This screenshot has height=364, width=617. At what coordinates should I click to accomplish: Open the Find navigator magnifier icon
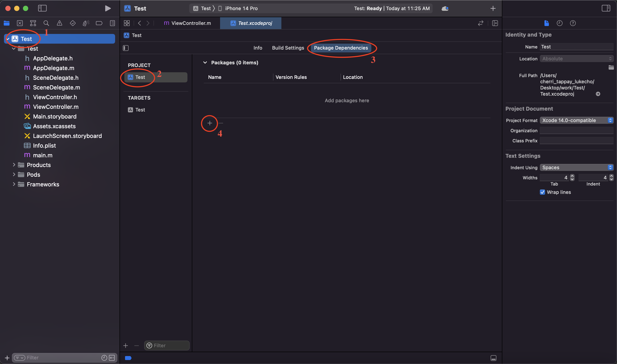tap(46, 23)
